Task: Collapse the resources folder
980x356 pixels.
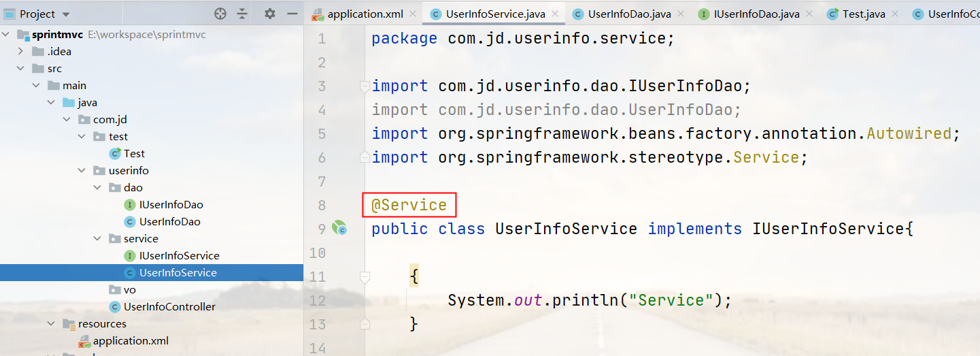Action: [51, 324]
